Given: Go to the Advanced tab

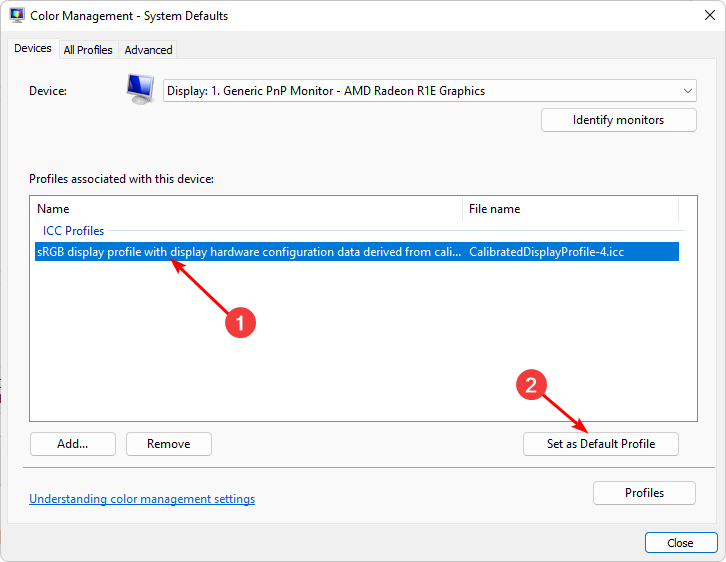Looking at the screenshot, I should point(148,50).
